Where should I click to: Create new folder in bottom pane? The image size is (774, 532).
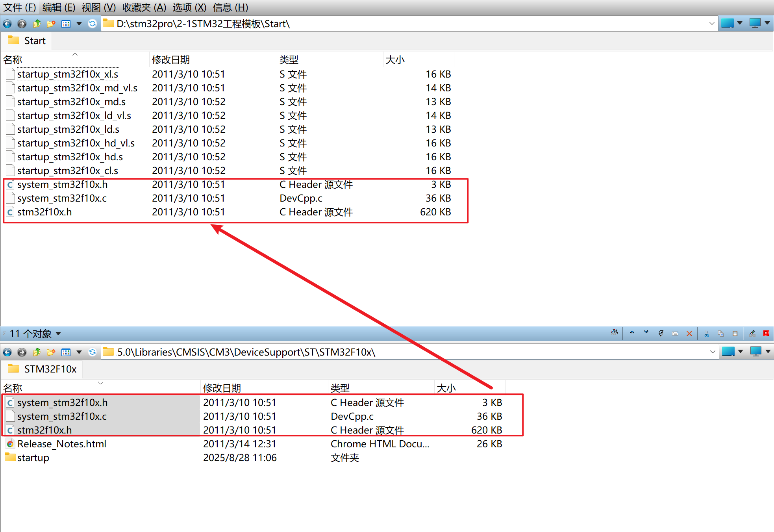click(x=51, y=352)
